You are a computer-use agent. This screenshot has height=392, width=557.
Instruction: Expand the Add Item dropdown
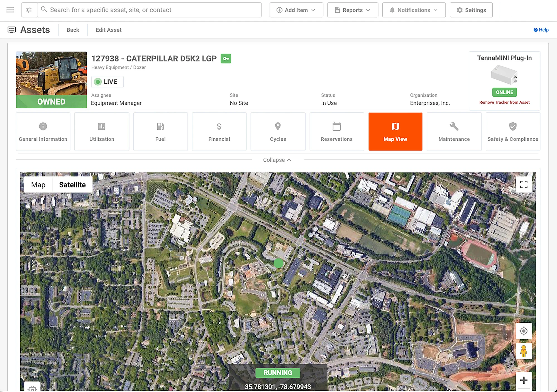(296, 10)
